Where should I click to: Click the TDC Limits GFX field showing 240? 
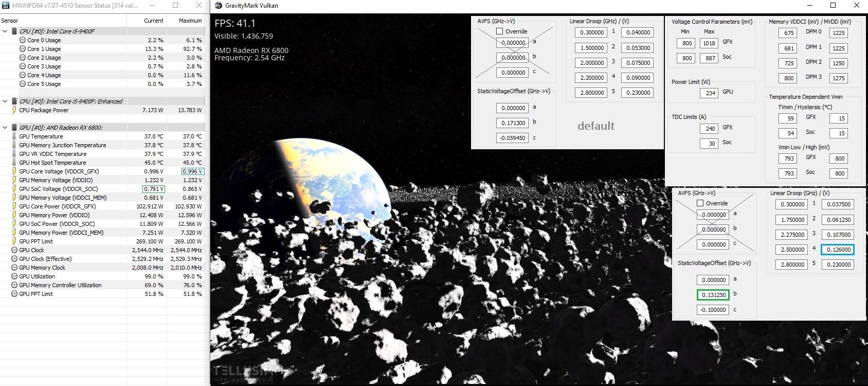[x=709, y=129]
